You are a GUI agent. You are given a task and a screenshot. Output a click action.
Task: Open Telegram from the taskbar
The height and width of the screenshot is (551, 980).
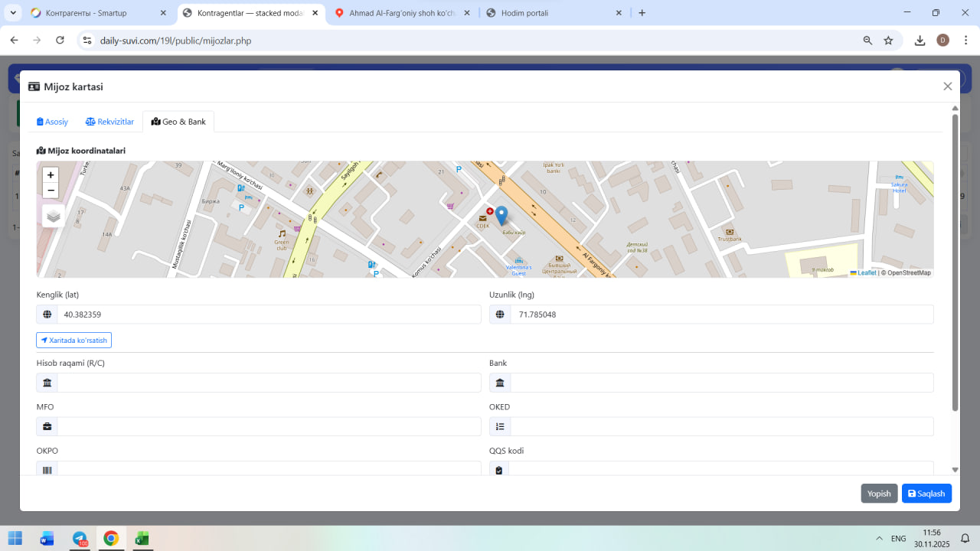click(x=80, y=538)
